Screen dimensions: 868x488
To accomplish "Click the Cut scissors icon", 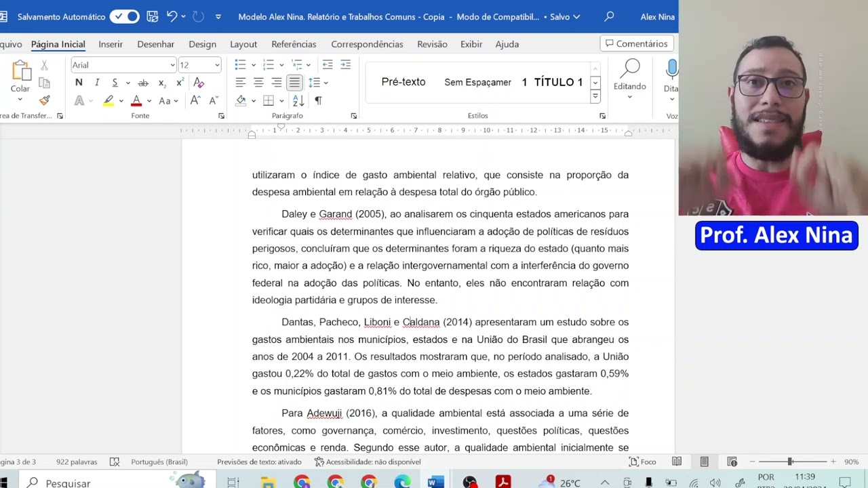I will click(x=44, y=65).
